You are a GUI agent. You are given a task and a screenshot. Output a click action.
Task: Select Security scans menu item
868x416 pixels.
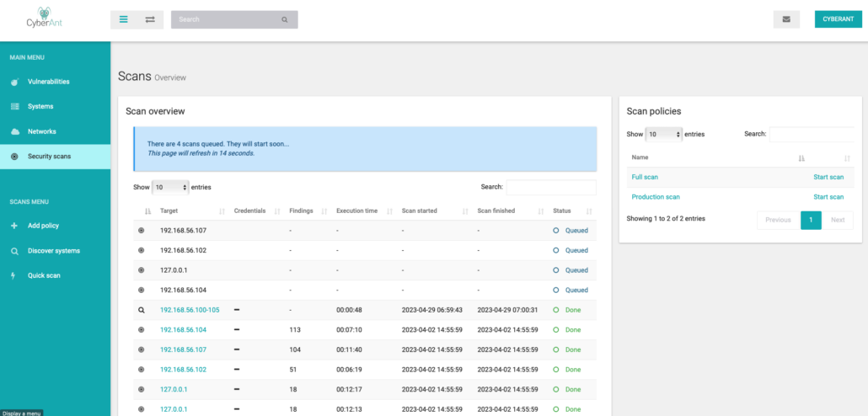56,157
